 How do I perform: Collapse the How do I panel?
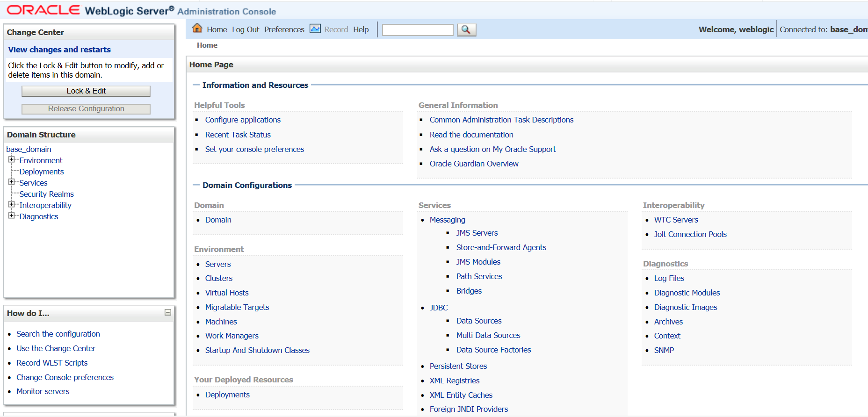tap(168, 312)
